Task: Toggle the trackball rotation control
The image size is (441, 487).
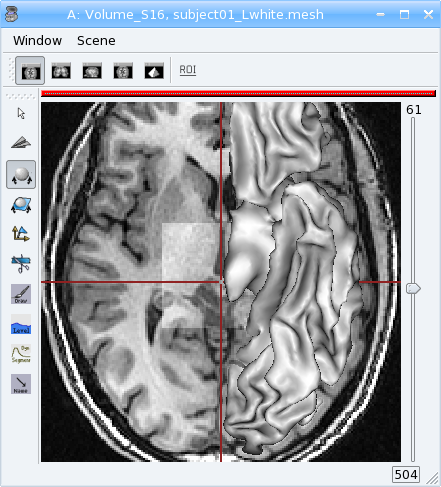Action: point(21,174)
